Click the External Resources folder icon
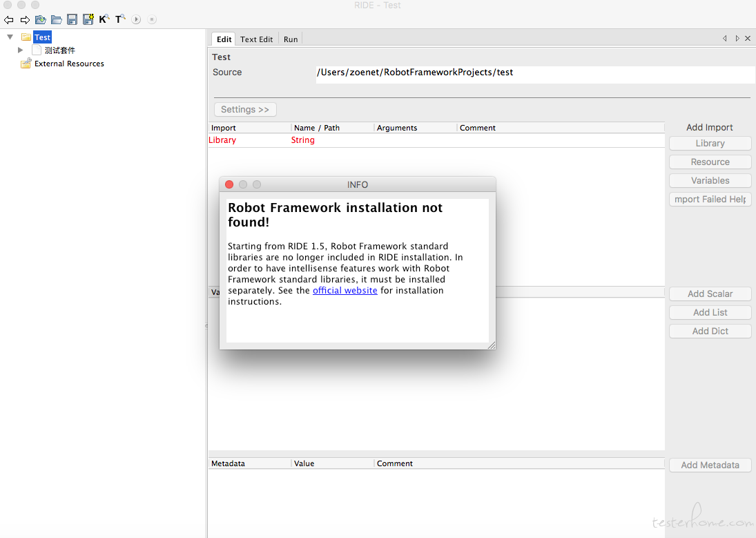Image resolution: width=756 pixels, height=538 pixels. click(x=26, y=64)
